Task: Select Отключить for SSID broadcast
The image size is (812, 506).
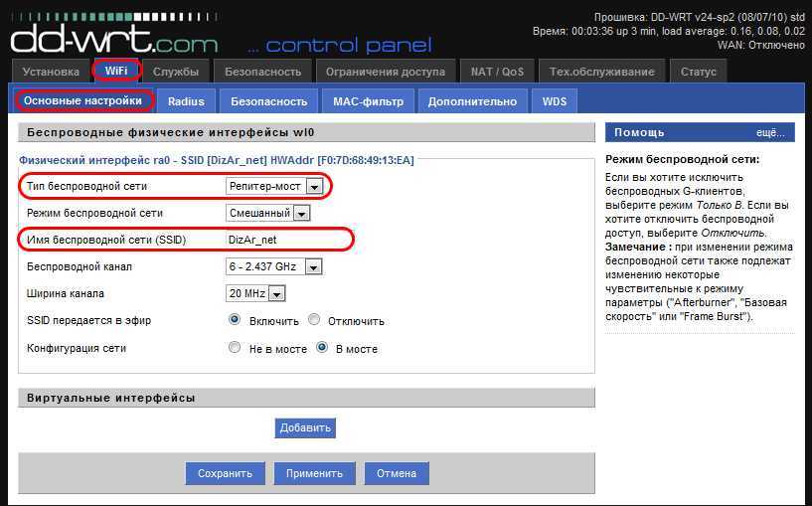Action: [x=314, y=320]
